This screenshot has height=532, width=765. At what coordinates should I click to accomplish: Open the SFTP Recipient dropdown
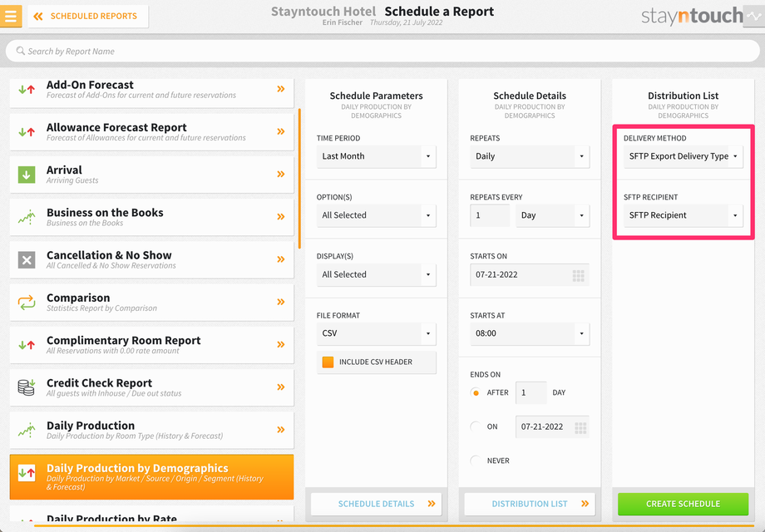tap(683, 215)
